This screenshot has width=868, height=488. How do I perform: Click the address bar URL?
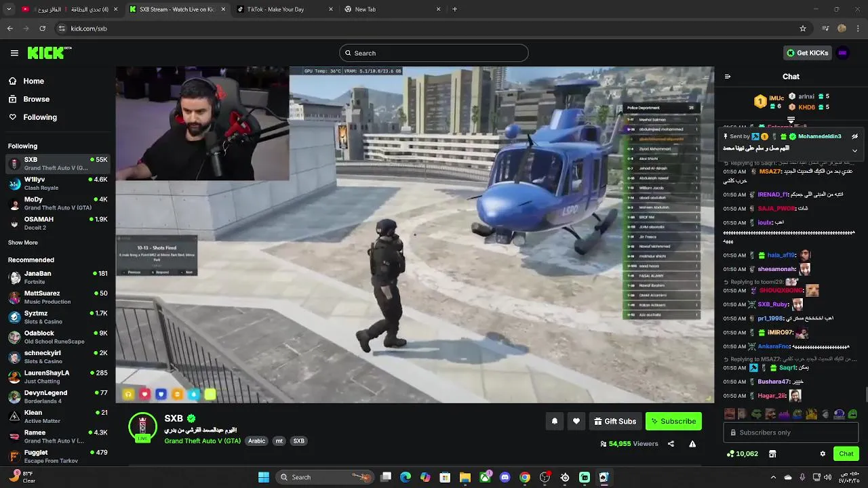89,28
